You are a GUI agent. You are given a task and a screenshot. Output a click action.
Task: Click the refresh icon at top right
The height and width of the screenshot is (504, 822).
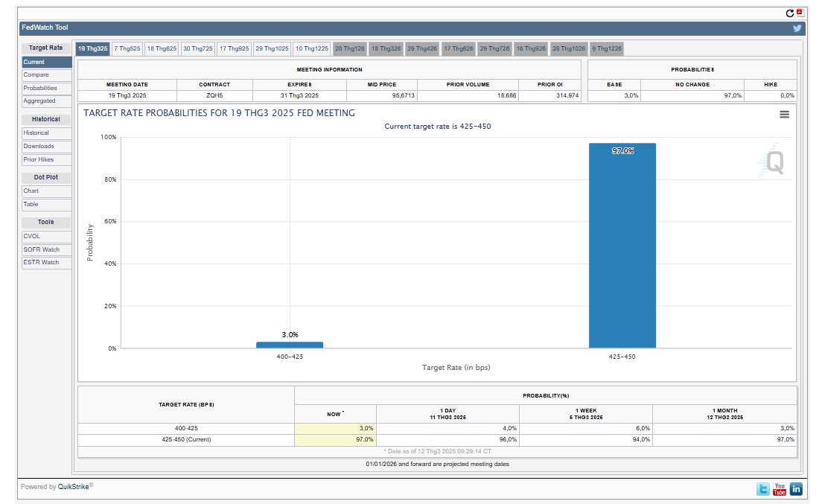point(789,13)
